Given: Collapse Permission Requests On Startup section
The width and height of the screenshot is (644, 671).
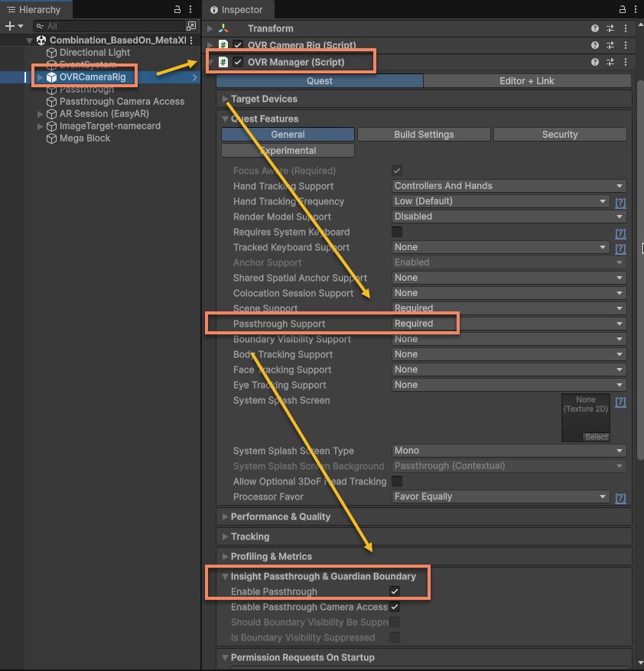Looking at the screenshot, I should tap(225, 657).
